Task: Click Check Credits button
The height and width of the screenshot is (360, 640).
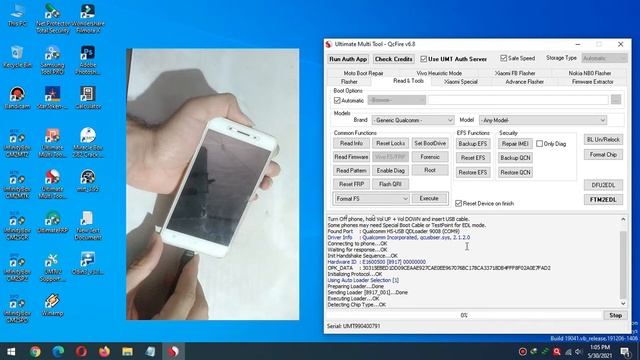Action: [393, 59]
